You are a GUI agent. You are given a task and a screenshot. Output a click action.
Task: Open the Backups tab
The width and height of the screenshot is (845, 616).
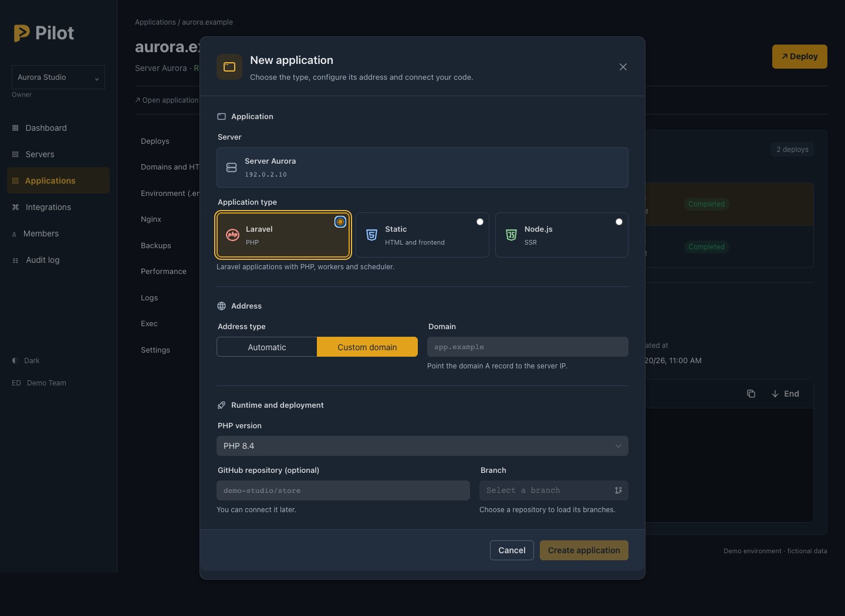click(156, 246)
